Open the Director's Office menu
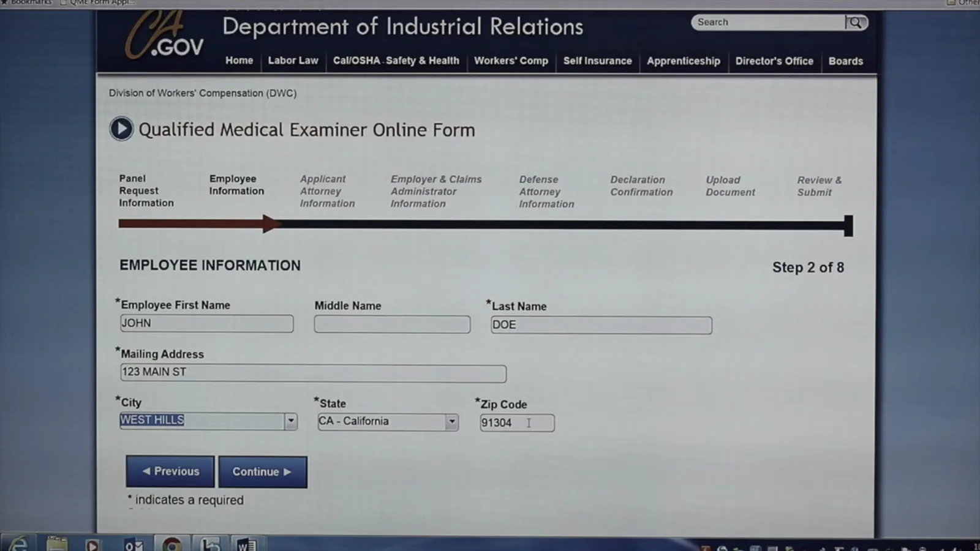This screenshot has height=551, width=980. pyautogui.click(x=774, y=61)
